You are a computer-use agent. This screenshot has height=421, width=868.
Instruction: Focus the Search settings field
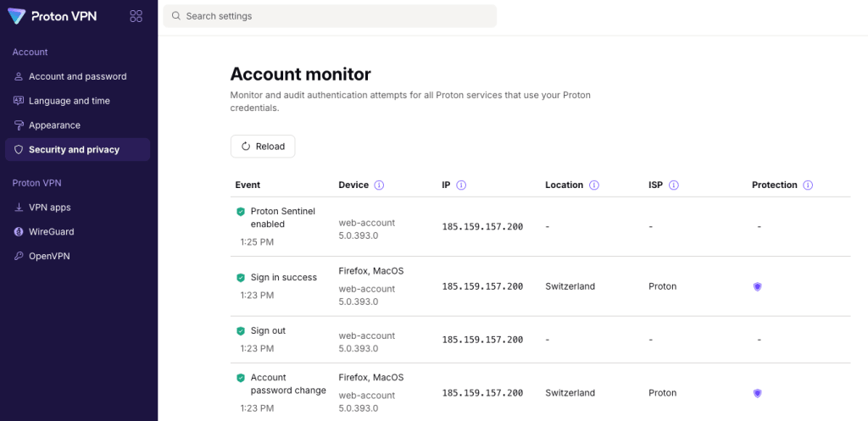coord(330,16)
